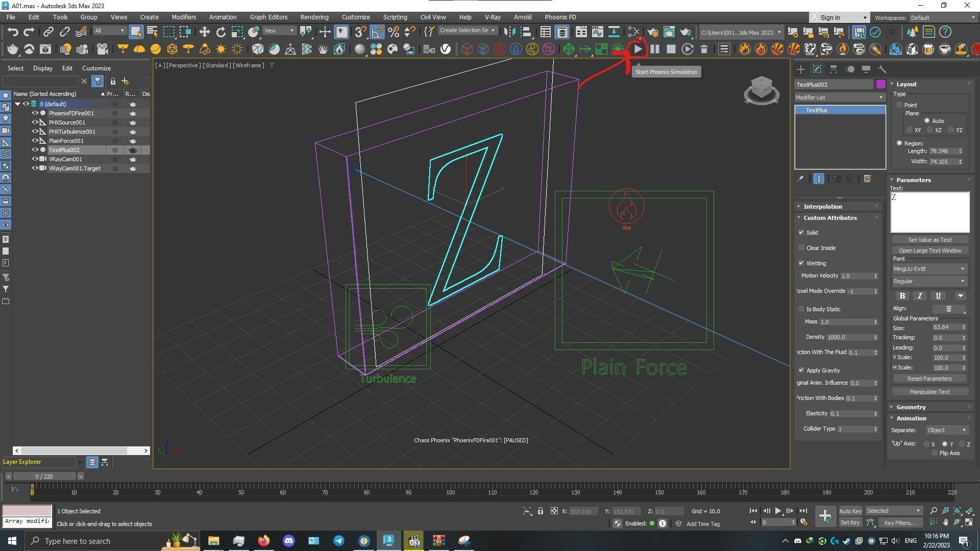Collapse the Custom Attributes rollout

click(830, 218)
